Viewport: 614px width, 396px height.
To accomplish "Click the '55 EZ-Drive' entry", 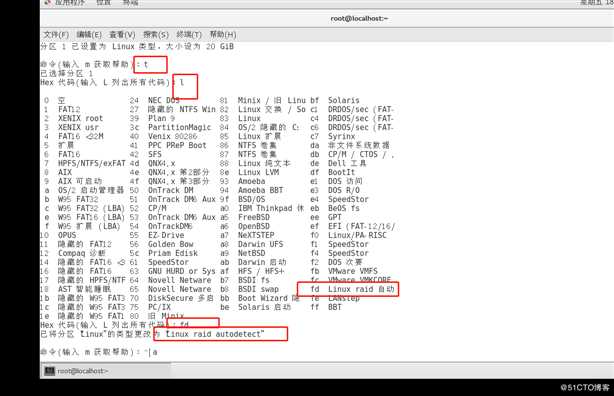I will coord(157,235).
